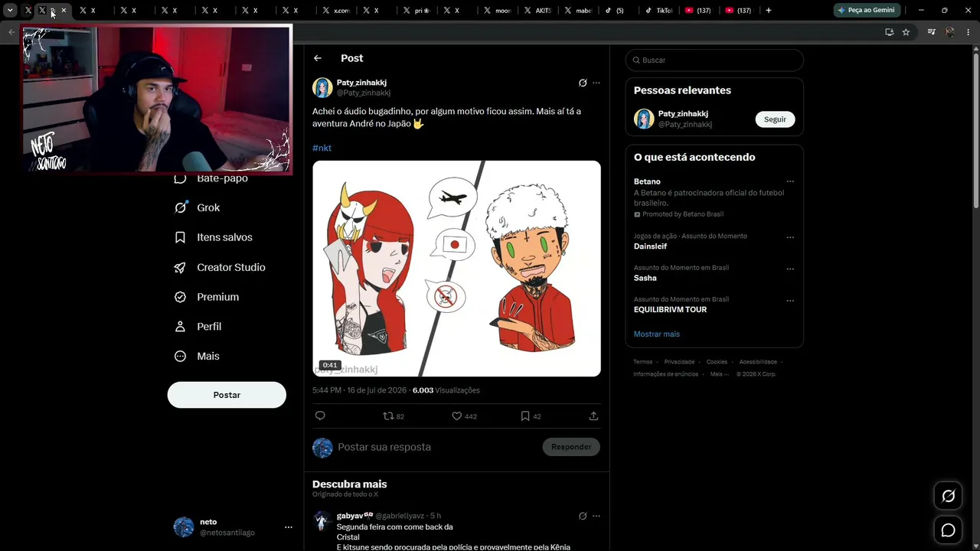Viewport: 980px width, 551px height.
Task: Open the Dainsleif trending topic
Action: click(650, 246)
